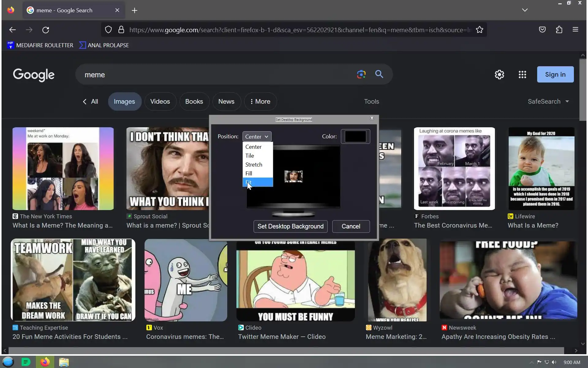Reload the current page
588x368 pixels.
tap(46, 30)
